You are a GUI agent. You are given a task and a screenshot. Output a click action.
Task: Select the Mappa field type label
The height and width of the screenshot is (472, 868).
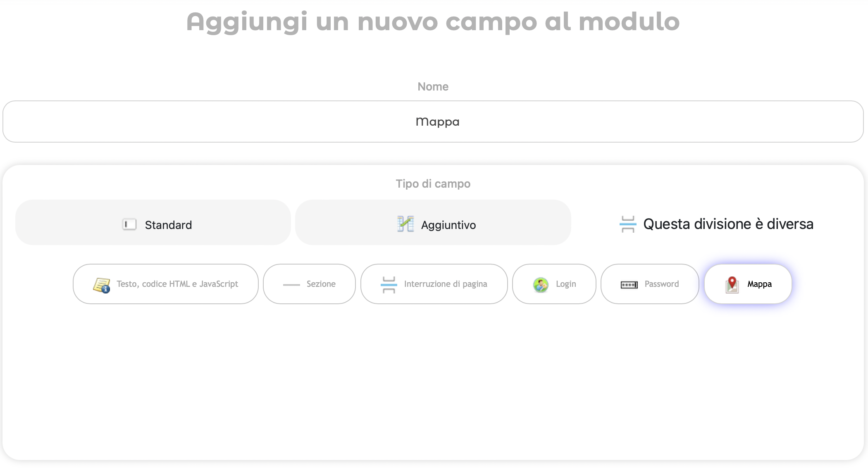point(759,284)
